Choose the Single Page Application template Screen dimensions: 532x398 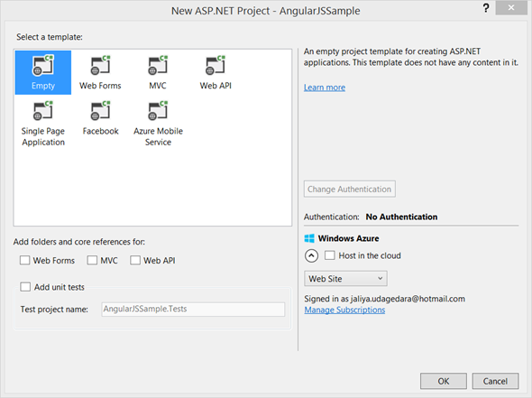coord(43,124)
